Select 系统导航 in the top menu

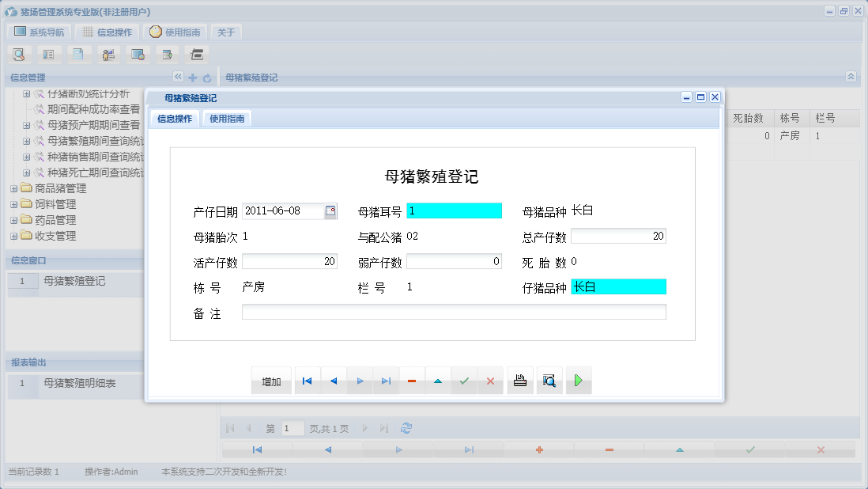click(x=38, y=32)
